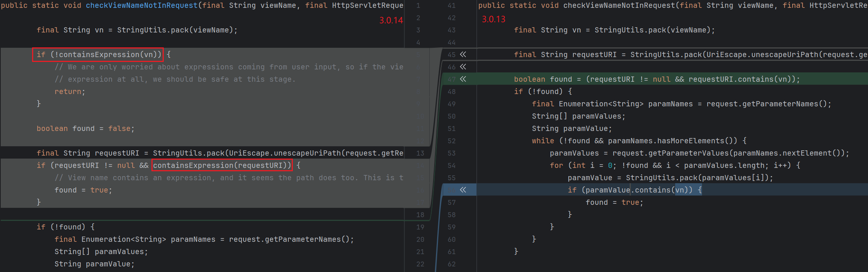
Task: Click 'found = true;' in the left pane
Action: [83, 190]
